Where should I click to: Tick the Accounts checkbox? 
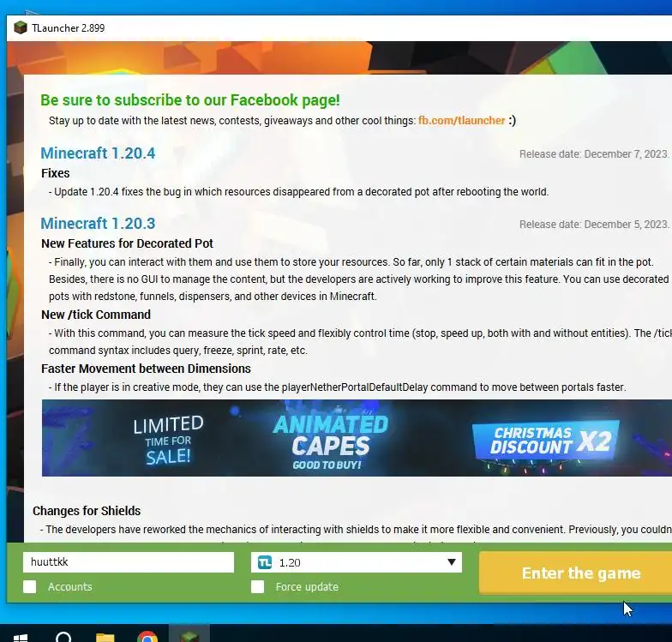(29, 586)
